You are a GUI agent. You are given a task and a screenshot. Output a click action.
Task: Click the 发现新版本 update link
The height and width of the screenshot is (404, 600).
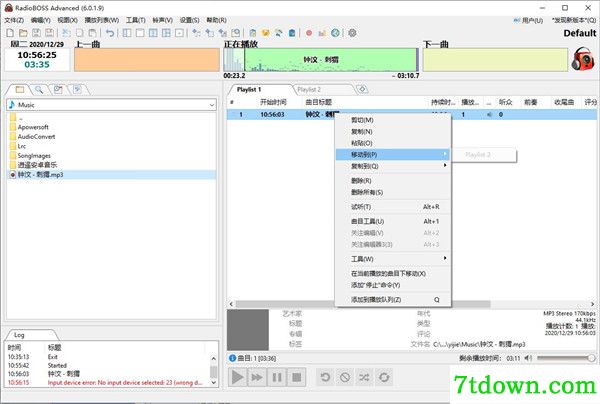click(x=574, y=20)
